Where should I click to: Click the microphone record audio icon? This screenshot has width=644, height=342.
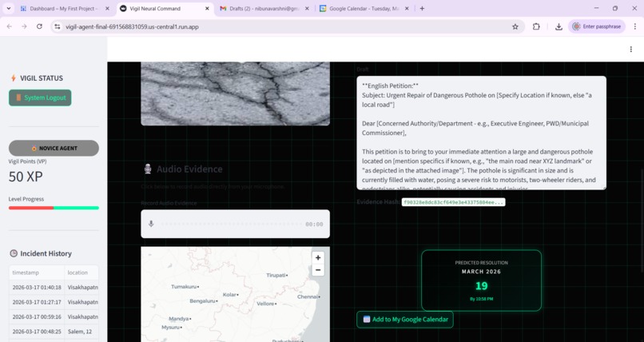tap(151, 224)
